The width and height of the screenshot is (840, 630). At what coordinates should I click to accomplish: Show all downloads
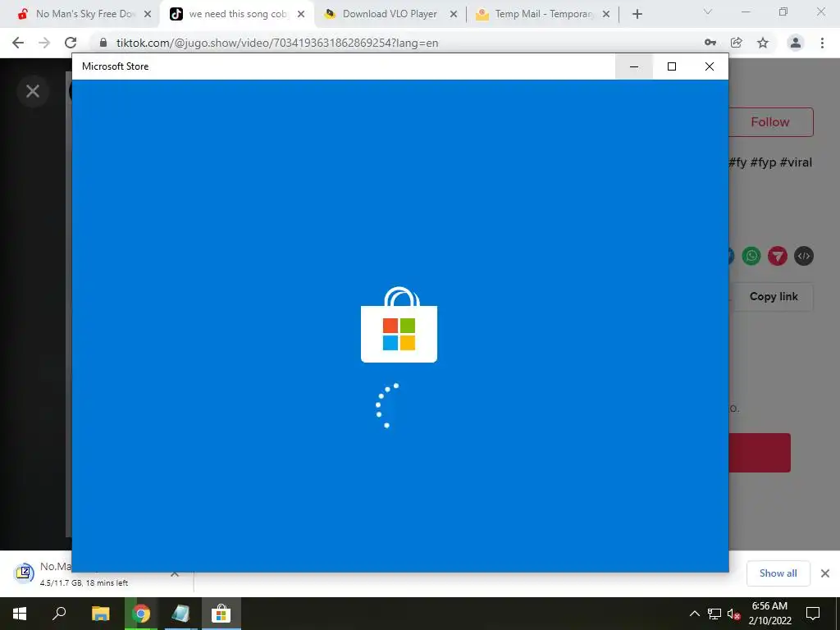[x=778, y=573]
